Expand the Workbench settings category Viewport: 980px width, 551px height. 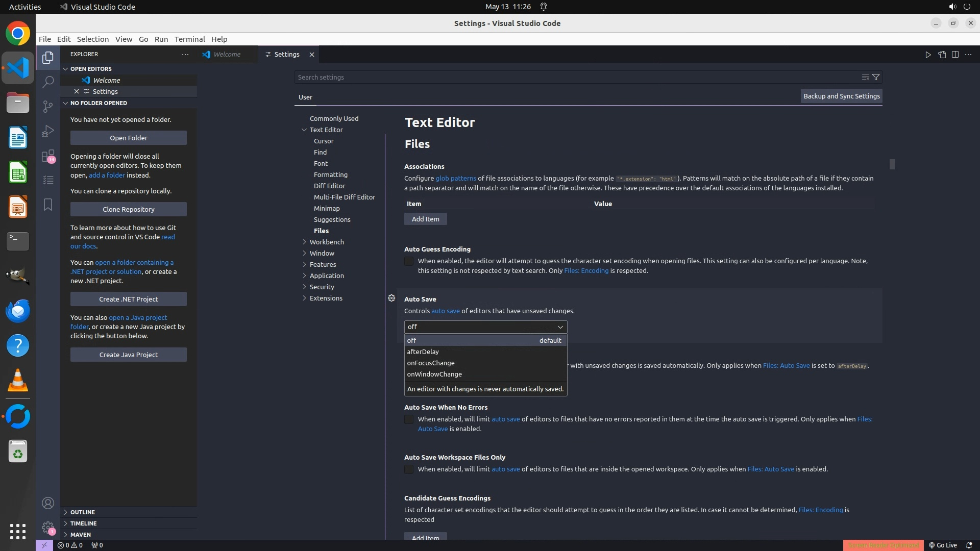click(305, 242)
